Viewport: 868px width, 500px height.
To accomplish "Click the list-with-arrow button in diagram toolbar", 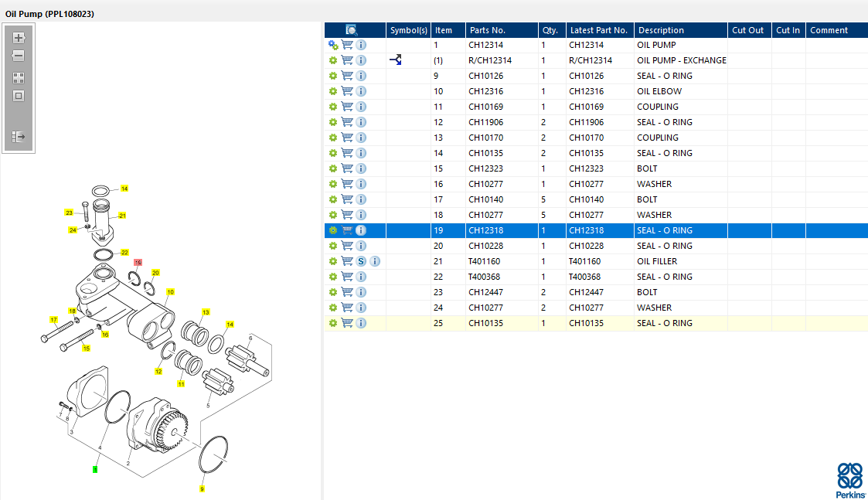I will [x=19, y=137].
